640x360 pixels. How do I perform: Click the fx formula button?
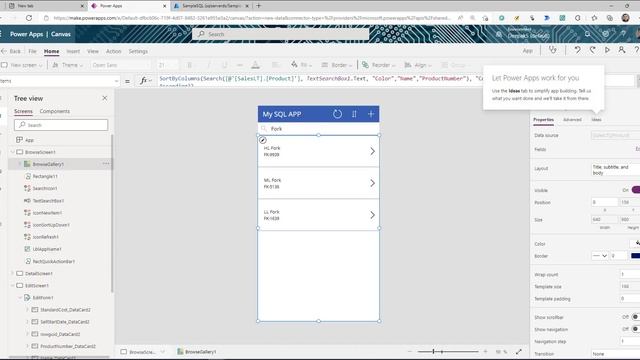pos(144,81)
